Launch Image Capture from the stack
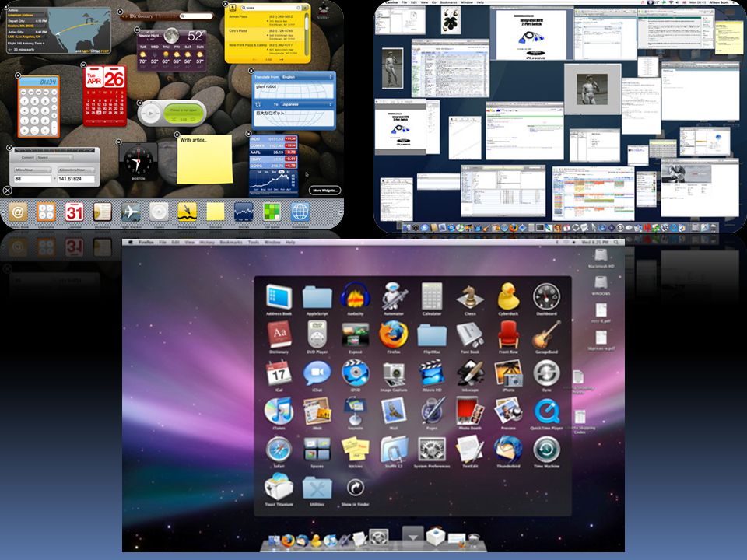Image resolution: width=747 pixels, height=560 pixels. click(x=394, y=374)
